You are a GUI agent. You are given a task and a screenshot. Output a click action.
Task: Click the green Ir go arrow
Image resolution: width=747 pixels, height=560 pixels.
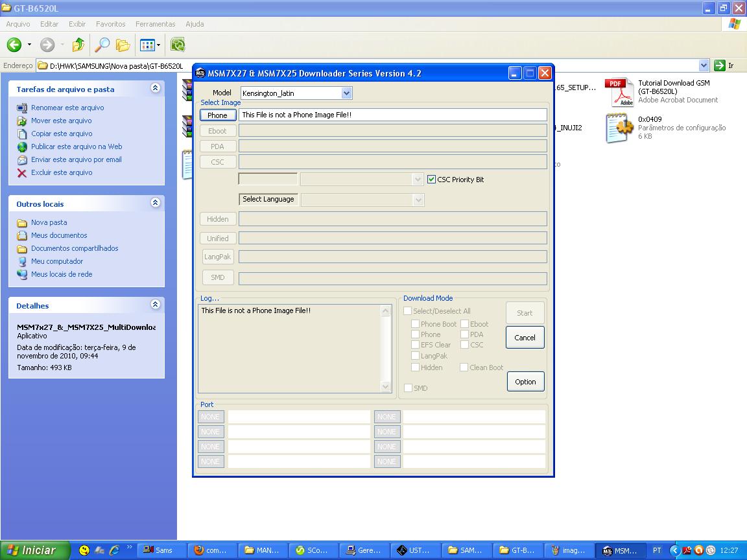pos(719,65)
